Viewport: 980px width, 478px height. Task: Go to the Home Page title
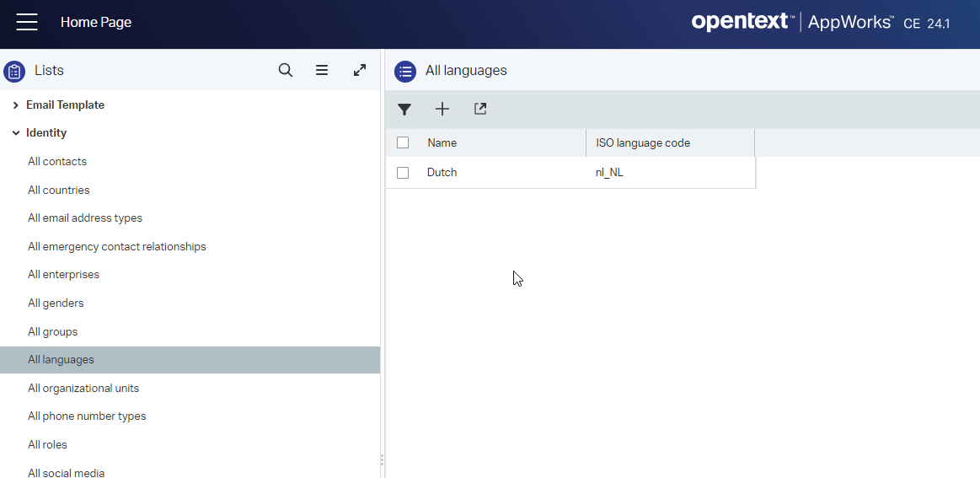click(96, 23)
